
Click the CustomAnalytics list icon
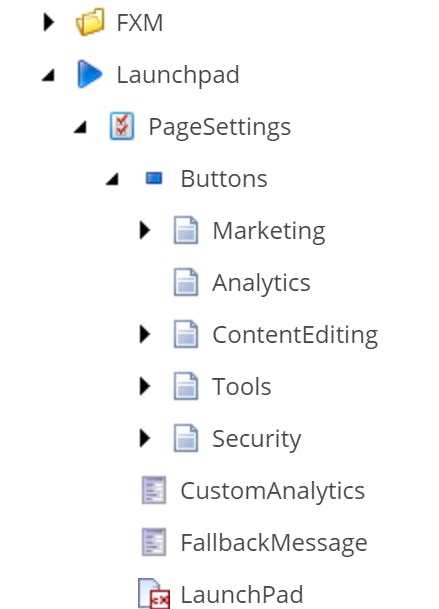pyautogui.click(x=154, y=490)
